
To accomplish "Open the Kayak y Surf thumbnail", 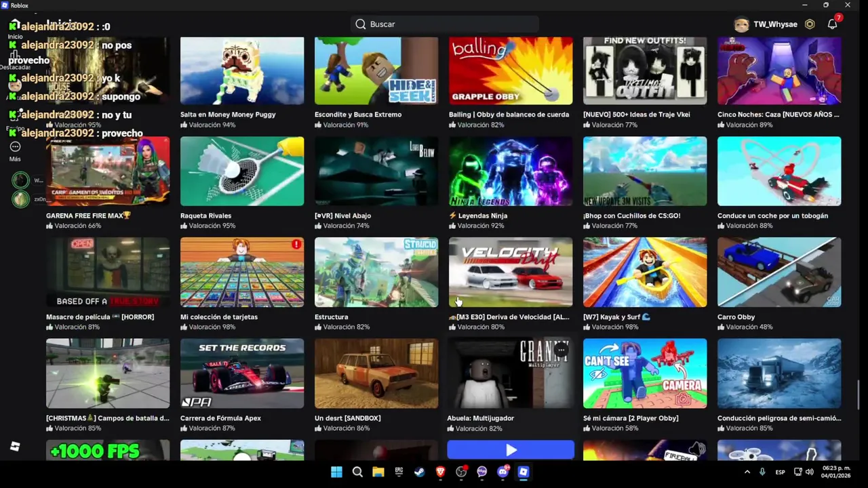I will (x=645, y=272).
